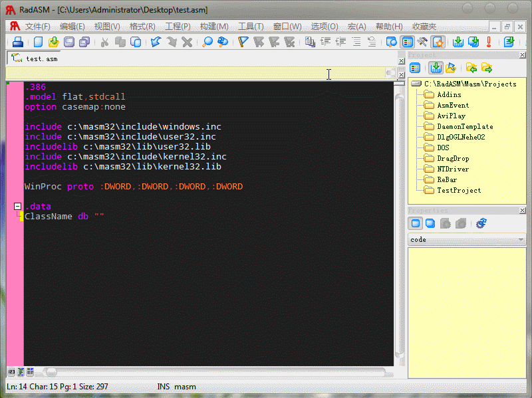
Task: Click the Cut scissors icon
Action: point(104,42)
